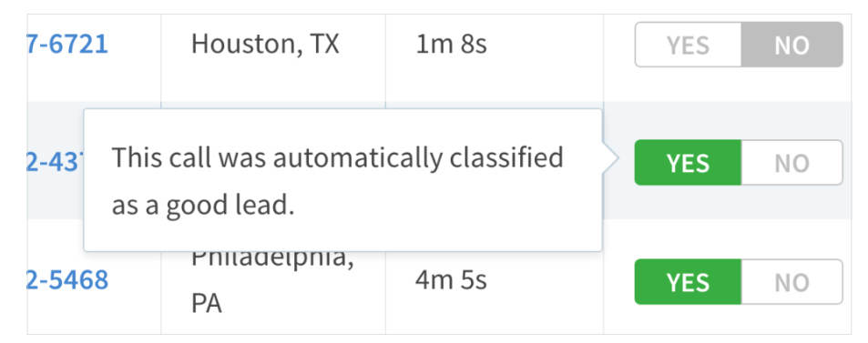The height and width of the screenshot is (343, 868).
Task: Select NO for the Houston, TX call
Action: [791, 45]
